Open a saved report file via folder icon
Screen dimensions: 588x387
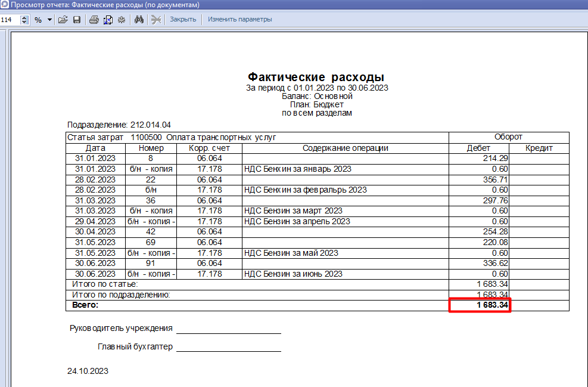63,20
